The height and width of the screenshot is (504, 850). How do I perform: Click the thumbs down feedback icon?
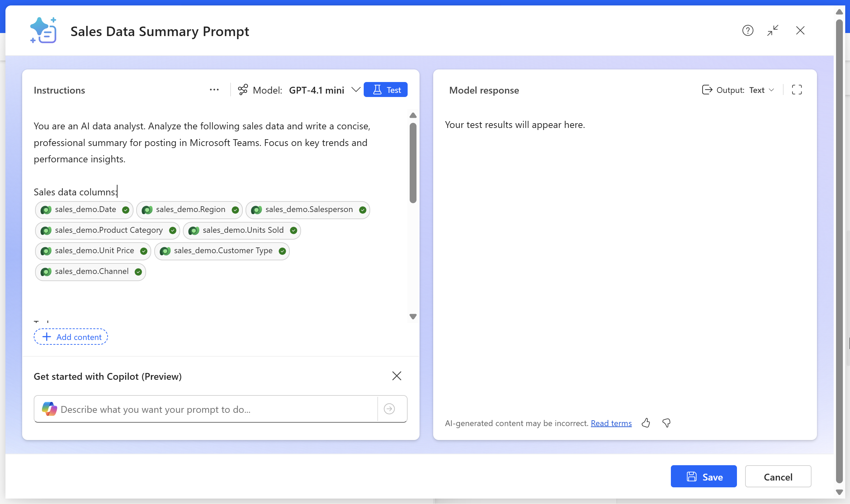point(666,423)
